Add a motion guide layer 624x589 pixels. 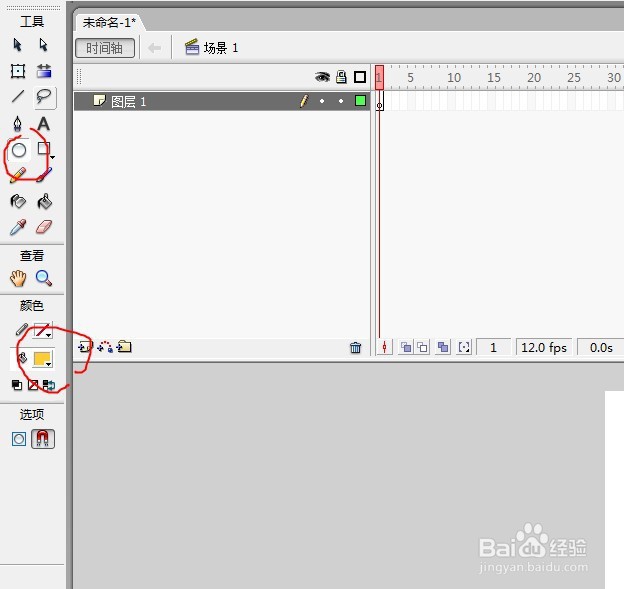(105, 347)
